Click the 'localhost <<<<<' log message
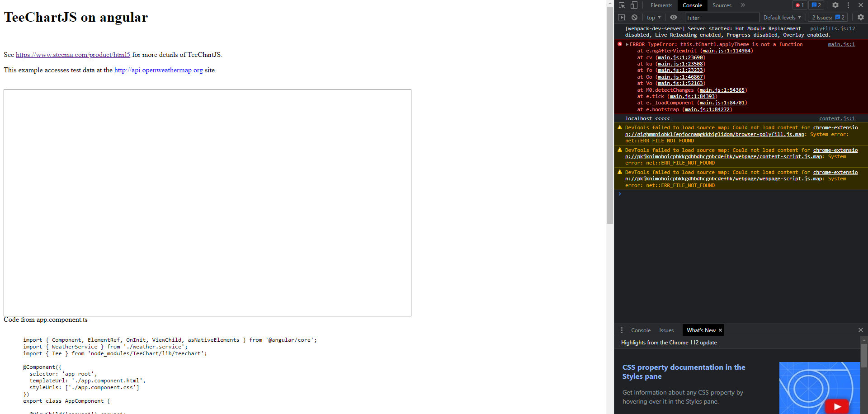Viewport: 868px width, 414px height. [647, 118]
